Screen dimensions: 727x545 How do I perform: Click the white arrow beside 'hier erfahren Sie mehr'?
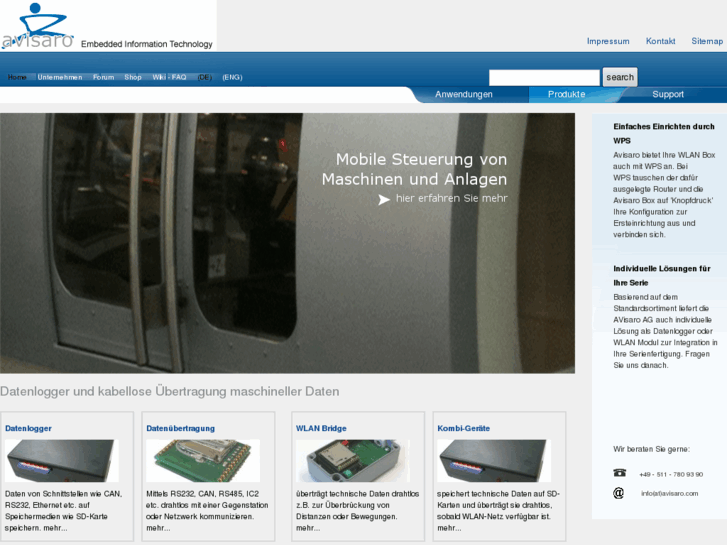click(384, 199)
